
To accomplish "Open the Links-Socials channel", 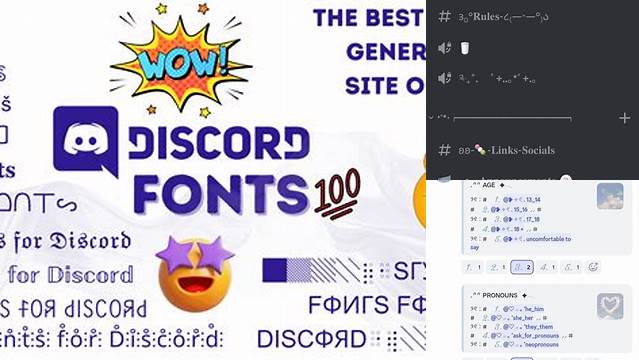I will (x=507, y=150).
